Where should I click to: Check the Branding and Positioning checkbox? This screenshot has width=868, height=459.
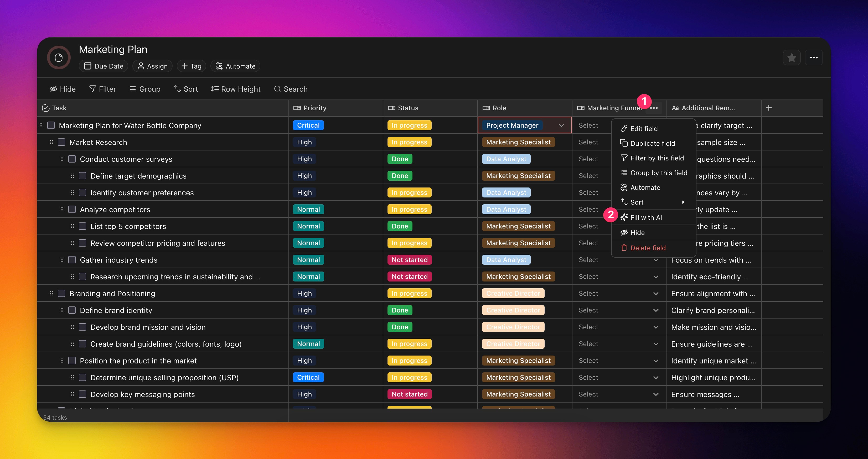[61, 293]
